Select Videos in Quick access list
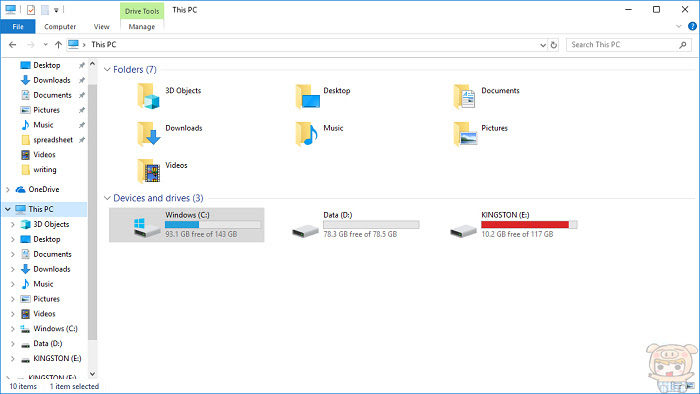The width and height of the screenshot is (700, 394). 44,155
